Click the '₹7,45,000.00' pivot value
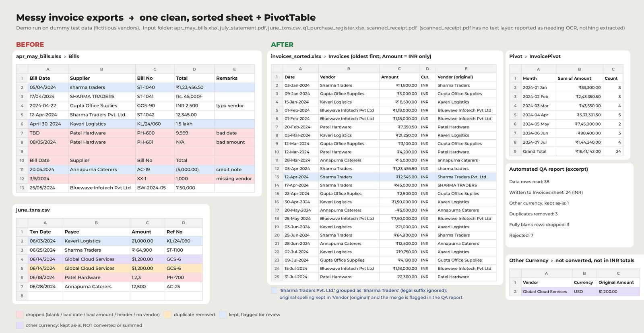Image resolution: width=644 pixels, height=333 pixels. (x=580, y=124)
